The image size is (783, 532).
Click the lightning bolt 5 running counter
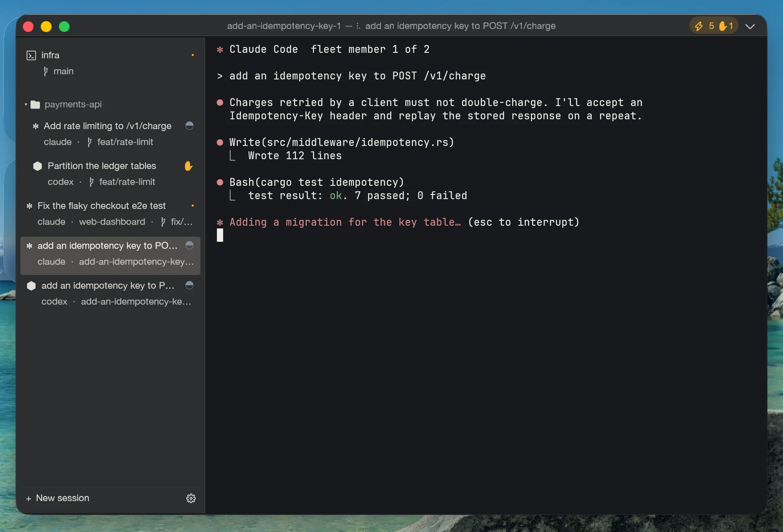click(704, 26)
